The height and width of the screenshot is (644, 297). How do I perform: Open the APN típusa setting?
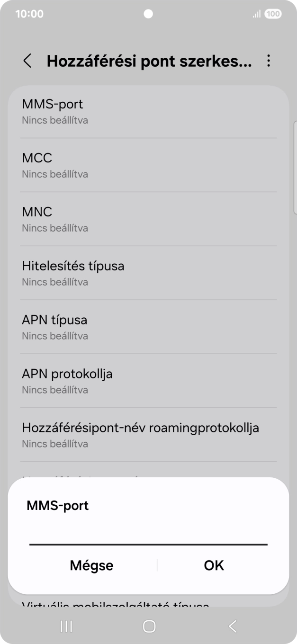coord(148,327)
